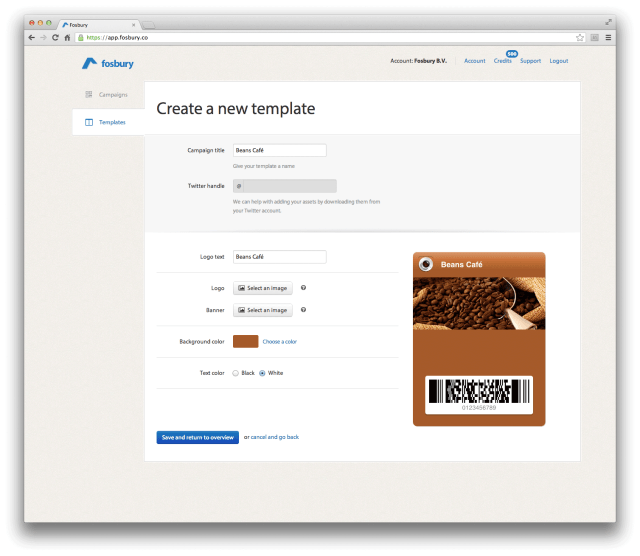640x556 pixels.
Task: Click Logout
Action: click(559, 61)
